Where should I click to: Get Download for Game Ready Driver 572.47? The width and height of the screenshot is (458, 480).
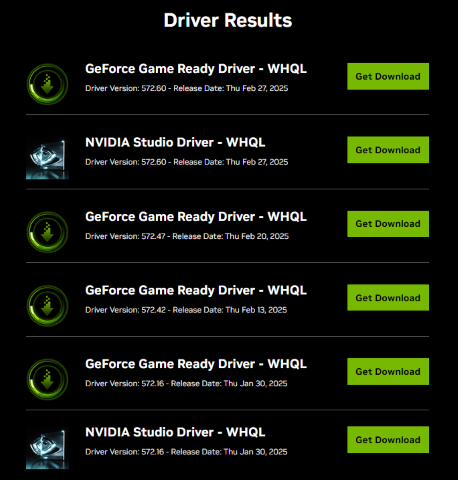pyautogui.click(x=388, y=224)
